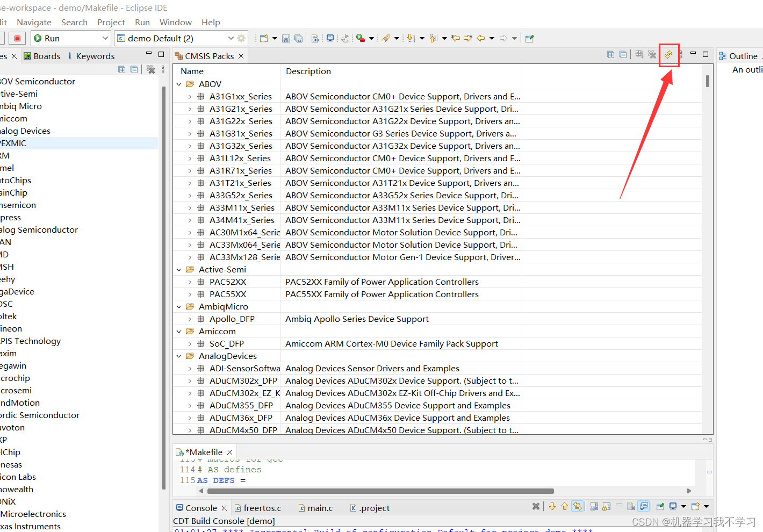Open the Run launch mode dropdown
This screenshot has height=532, width=763.
(105, 38)
